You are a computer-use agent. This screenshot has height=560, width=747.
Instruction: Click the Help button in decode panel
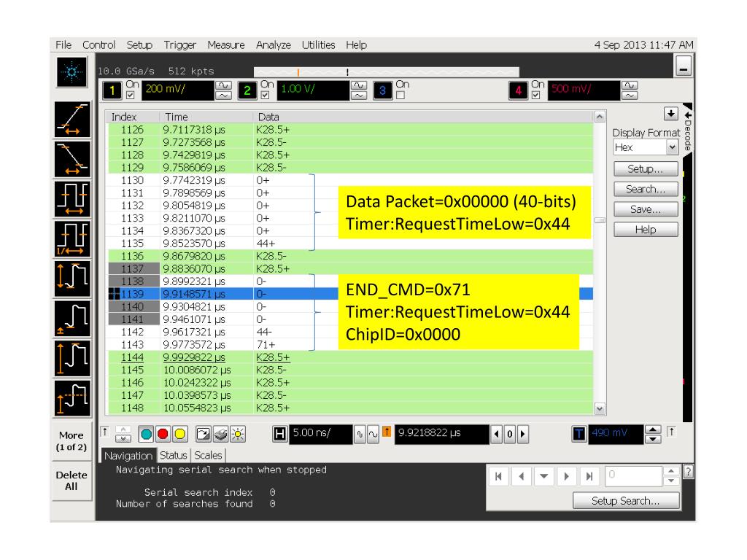[646, 230]
